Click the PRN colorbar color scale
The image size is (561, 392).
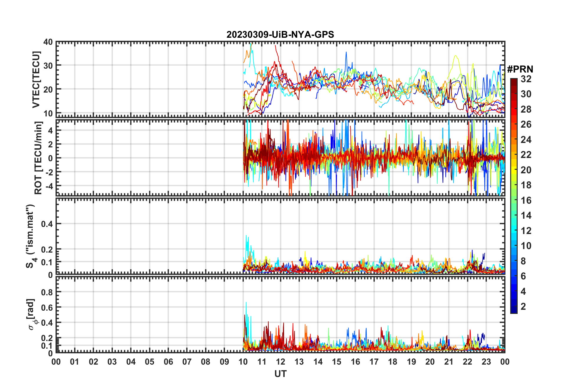(x=514, y=196)
